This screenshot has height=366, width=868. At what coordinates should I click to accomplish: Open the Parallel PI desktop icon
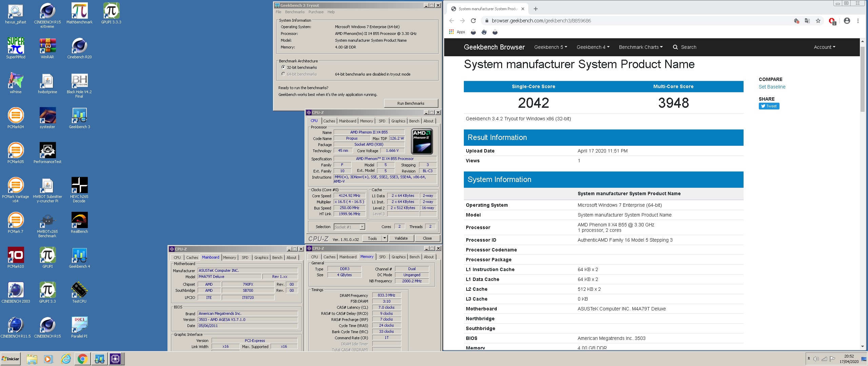(79, 328)
